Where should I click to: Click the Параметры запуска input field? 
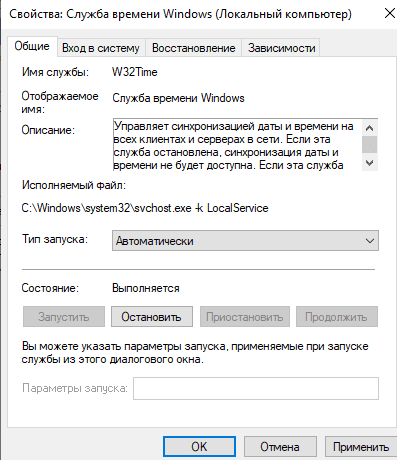click(x=256, y=388)
